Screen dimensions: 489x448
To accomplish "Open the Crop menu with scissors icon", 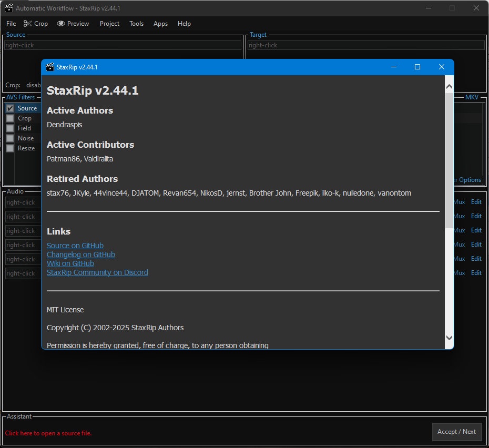I will click(x=36, y=24).
